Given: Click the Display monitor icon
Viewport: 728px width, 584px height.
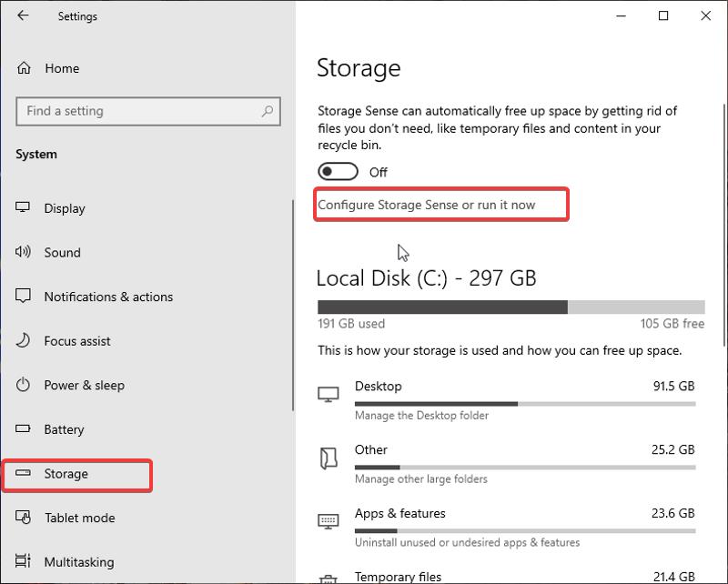Looking at the screenshot, I should coord(25,208).
